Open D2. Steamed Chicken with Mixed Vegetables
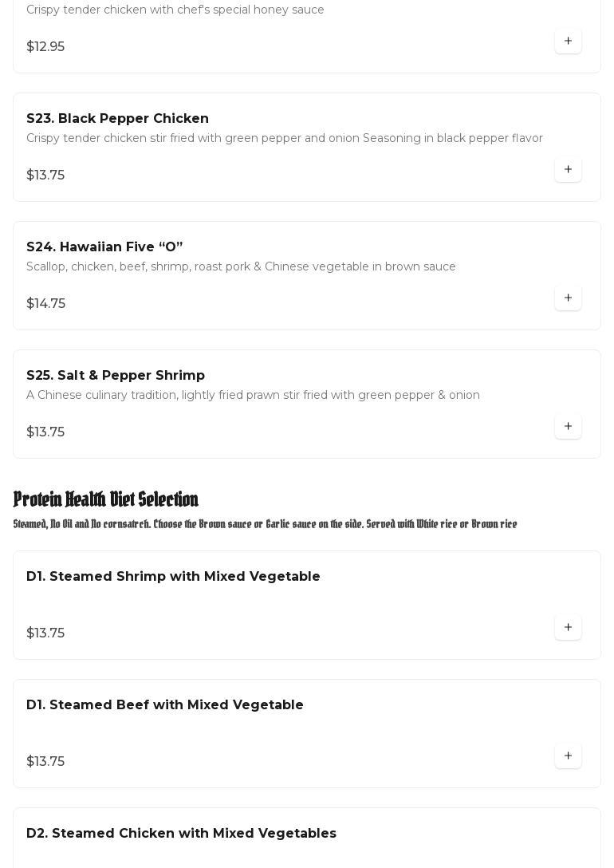614x868 pixels. coord(181,834)
